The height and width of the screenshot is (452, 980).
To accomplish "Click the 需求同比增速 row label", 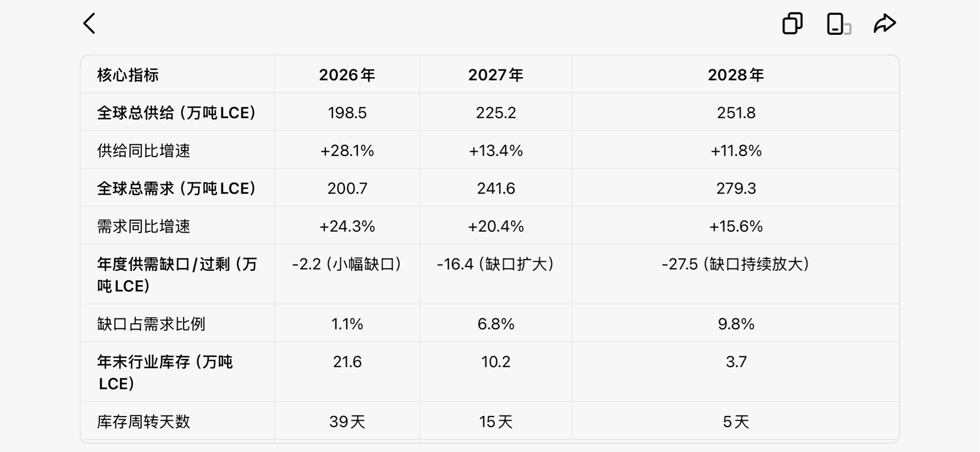I will tap(144, 226).
